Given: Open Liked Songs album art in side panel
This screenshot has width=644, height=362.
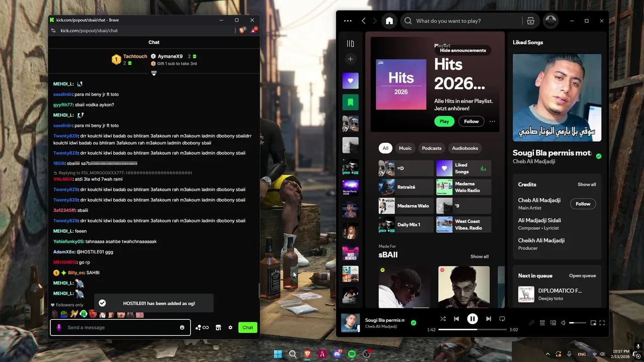Looking at the screenshot, I should [557, 98].
